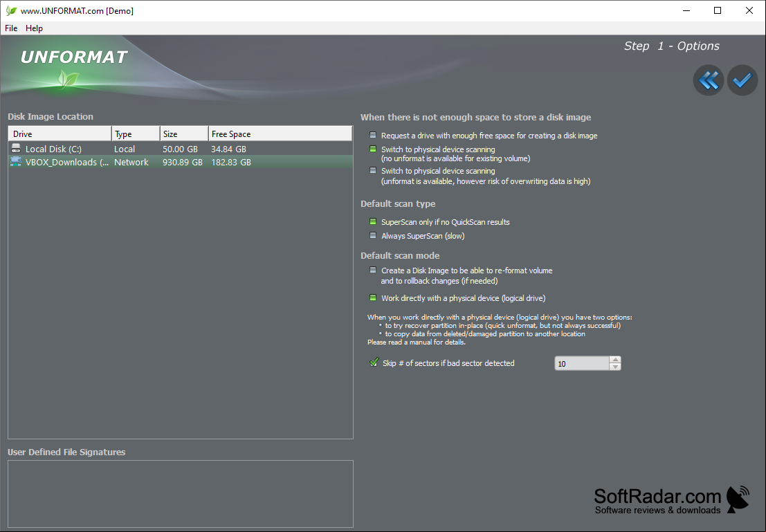Select Always SuperScan (slow) option
Viewport: 766px width, 532px height.
[373, 235]
